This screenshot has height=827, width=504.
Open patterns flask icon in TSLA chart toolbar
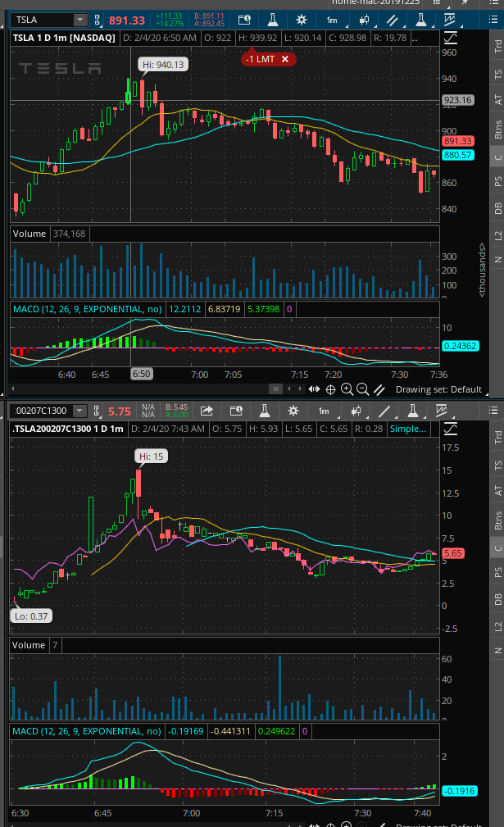point(420,20)
